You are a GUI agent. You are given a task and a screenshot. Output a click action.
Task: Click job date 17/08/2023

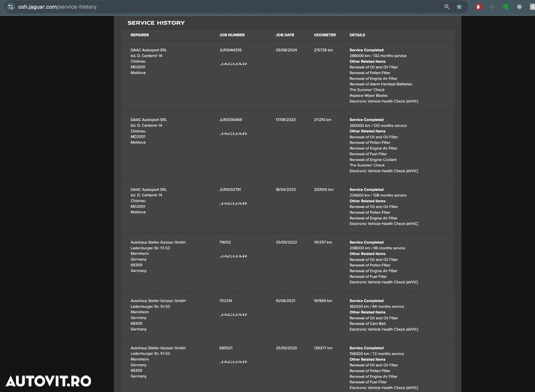coord(286,120)
